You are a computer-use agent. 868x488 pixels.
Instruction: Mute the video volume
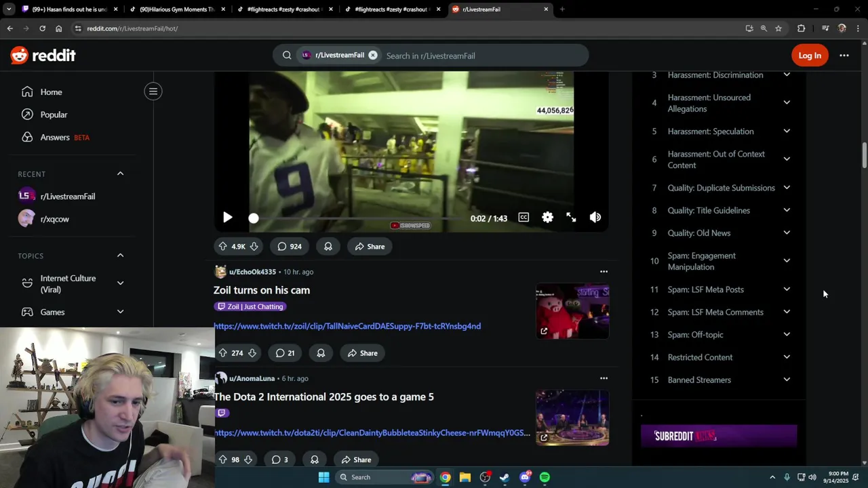click(x=595, y=218)
